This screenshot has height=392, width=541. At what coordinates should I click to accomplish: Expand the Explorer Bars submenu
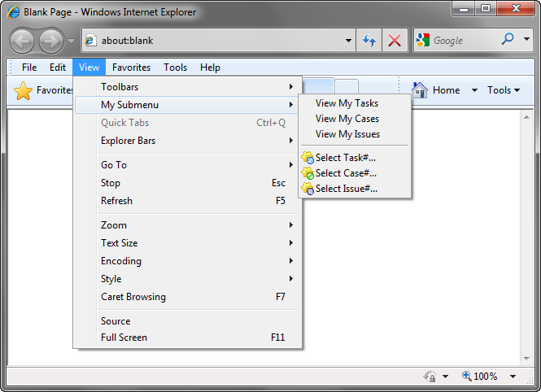pyautogui.click(x=188, y=141)
